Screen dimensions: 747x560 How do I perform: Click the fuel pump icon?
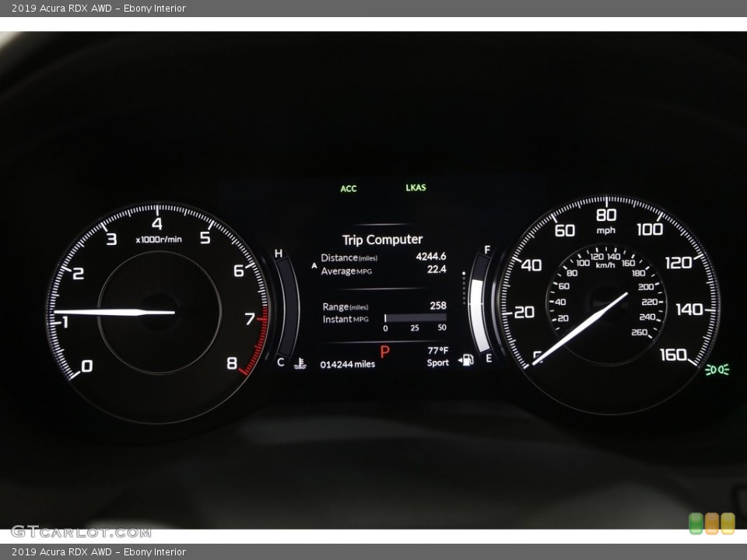(x=466, y=359)
